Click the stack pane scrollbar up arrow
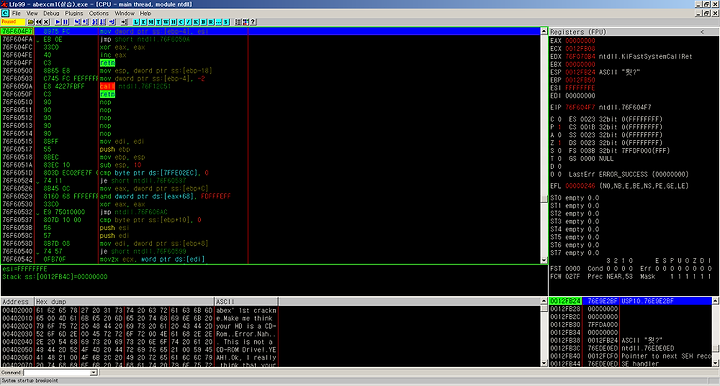The image size is (720, 386). tap(715, 301)
